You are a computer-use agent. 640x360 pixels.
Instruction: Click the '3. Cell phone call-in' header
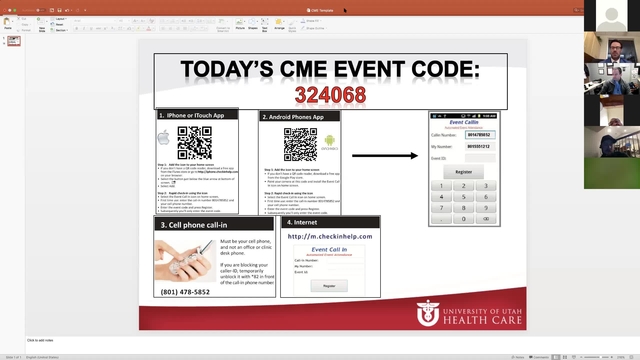click(214, 224)
